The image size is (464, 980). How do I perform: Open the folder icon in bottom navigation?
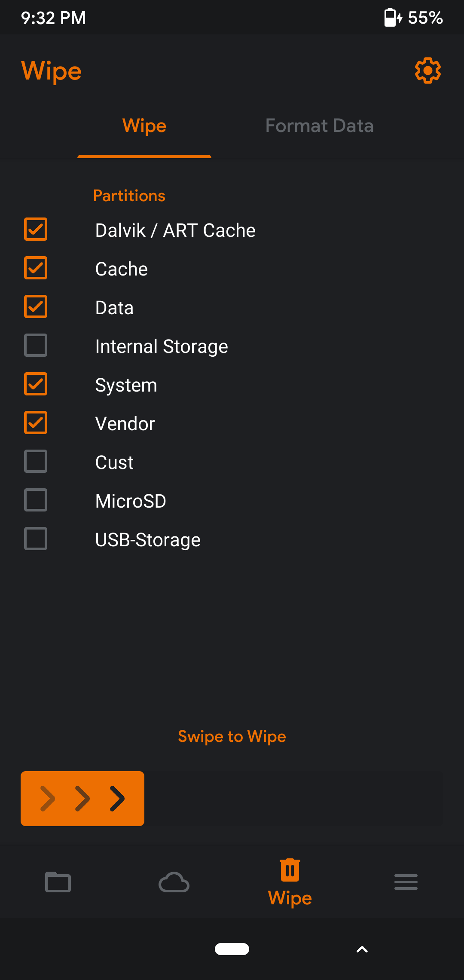click(x=58, y=882)
